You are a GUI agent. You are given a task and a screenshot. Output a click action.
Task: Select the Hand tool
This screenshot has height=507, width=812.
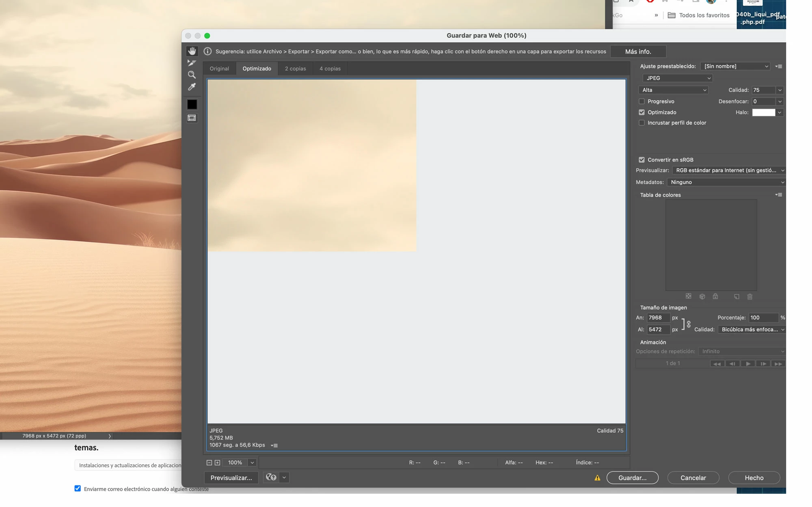pyautogui.click(x=192, y=51)
